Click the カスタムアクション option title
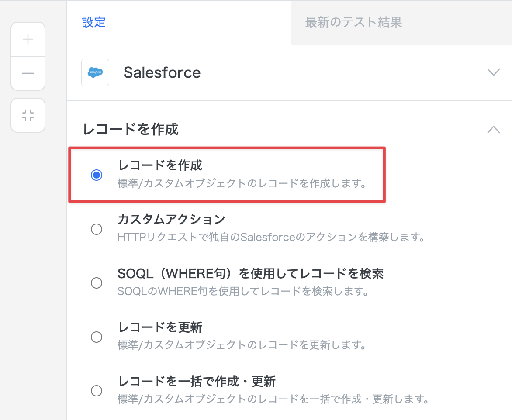The height and width of the screenshot is (420, 512). [171, 219]
